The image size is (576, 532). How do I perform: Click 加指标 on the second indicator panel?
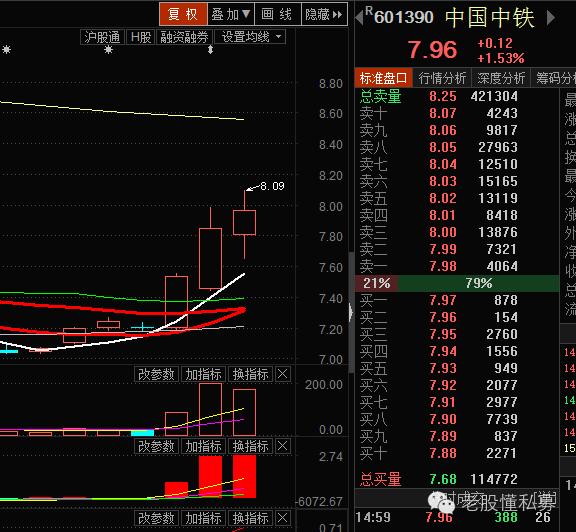click(x=204, y=446)
